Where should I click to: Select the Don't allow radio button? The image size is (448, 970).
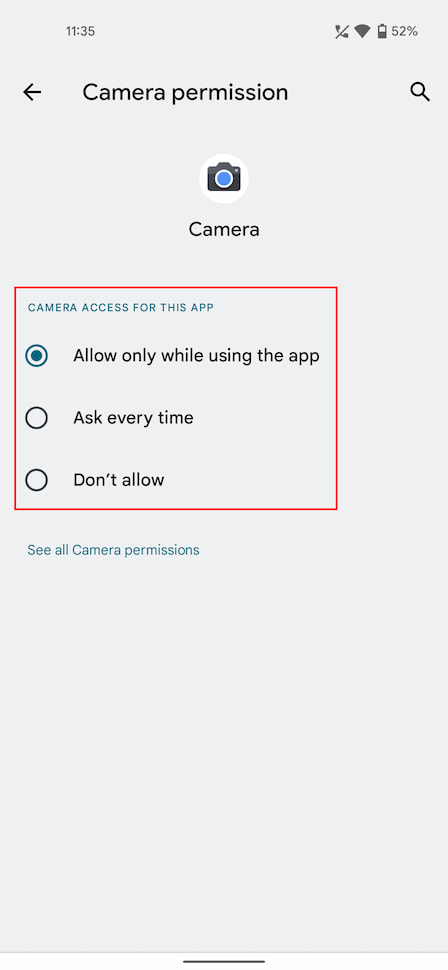click(x=37, y=479)
